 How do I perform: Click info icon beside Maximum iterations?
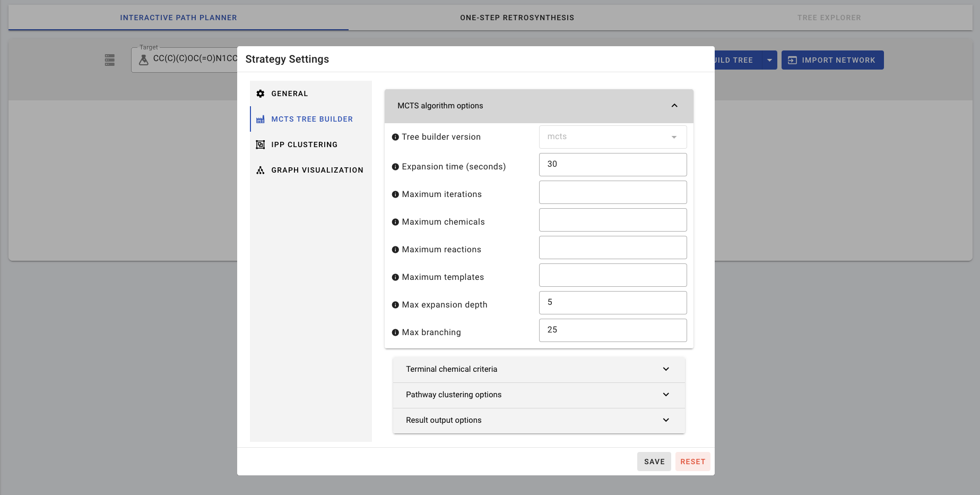tap(395, 194)
